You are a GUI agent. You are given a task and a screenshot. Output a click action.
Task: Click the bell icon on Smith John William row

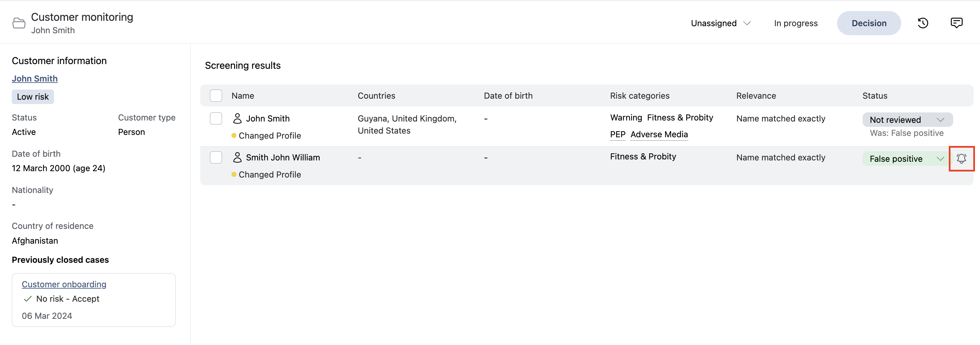click(961, 158)
